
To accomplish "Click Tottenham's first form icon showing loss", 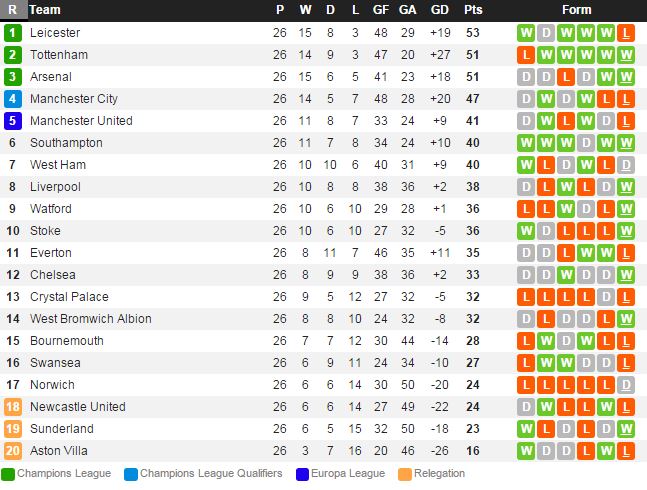I will click(x=526, y=55).
